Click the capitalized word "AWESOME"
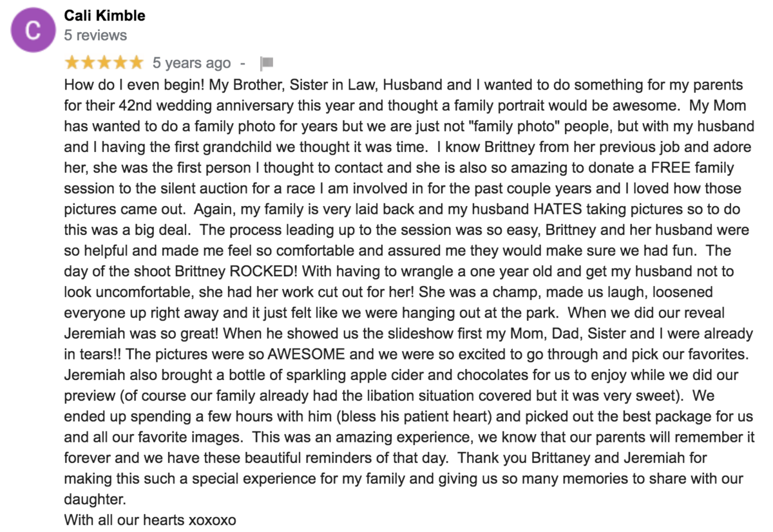Screen dimensions: 773x532 [307, 355]
